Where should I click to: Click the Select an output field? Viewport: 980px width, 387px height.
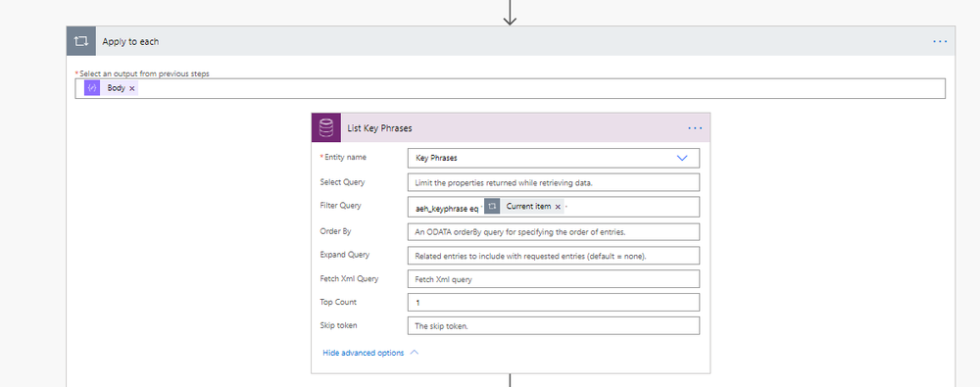click(510, 89)
